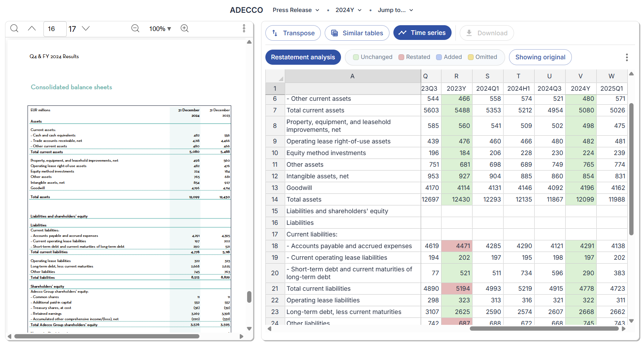The height and width of the screenshot is (345, 644).
Task: Select column A header
Action: coord(352,76)
